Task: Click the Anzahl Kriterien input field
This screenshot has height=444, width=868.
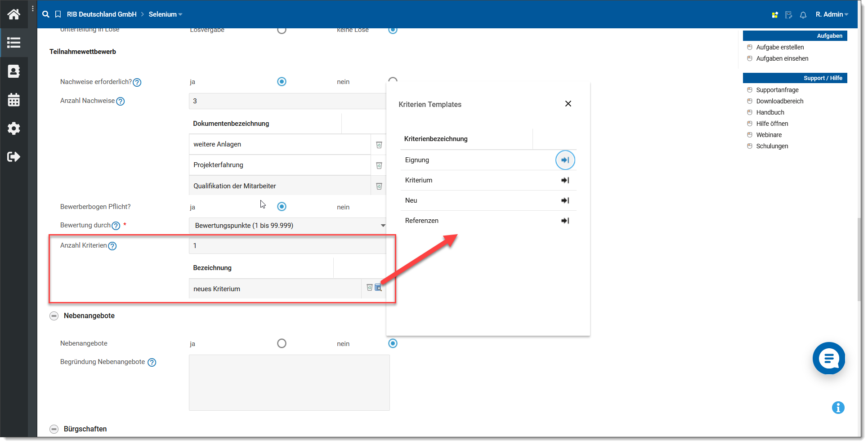Action: (x=287, y=246)
